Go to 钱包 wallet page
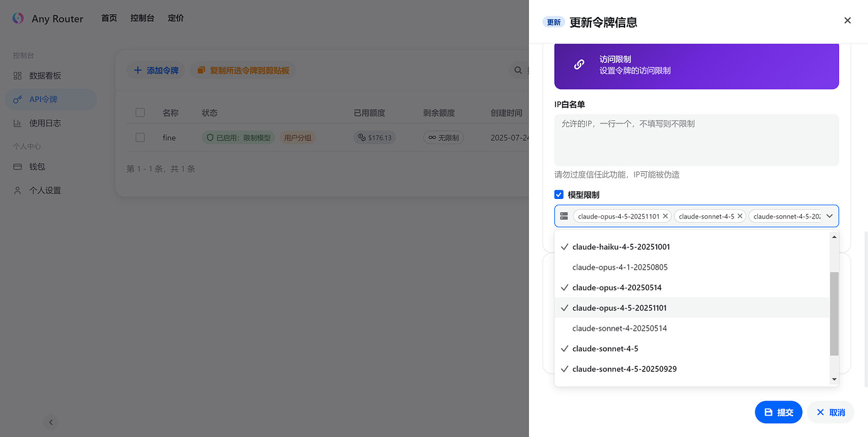This screenshot has height=437, width=868. (50, 167)
